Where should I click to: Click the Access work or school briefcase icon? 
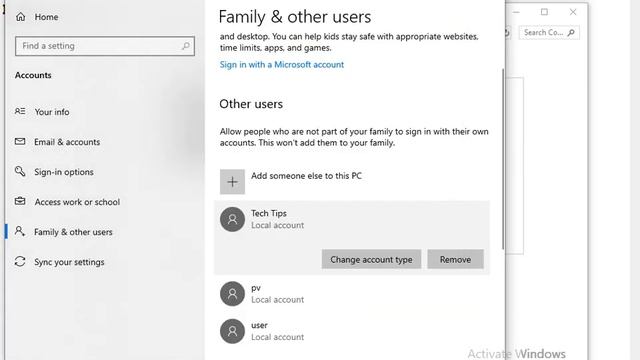click(20, 201)
